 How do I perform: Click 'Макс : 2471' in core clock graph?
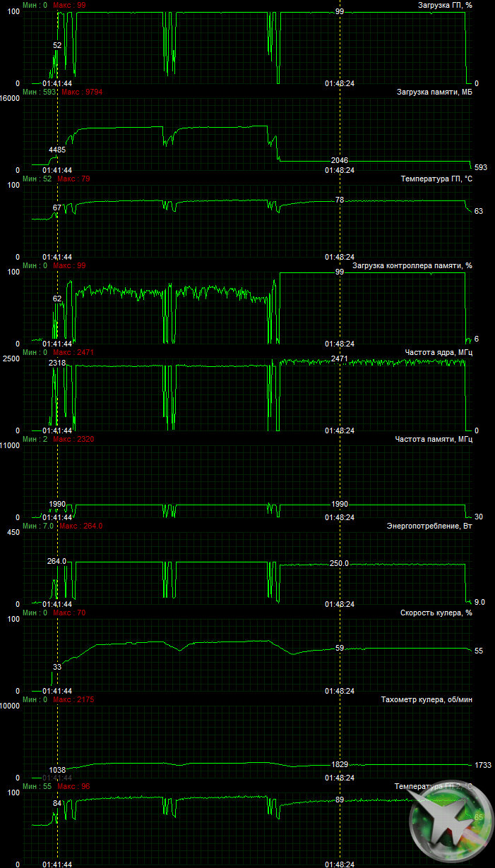pos(73,352)
